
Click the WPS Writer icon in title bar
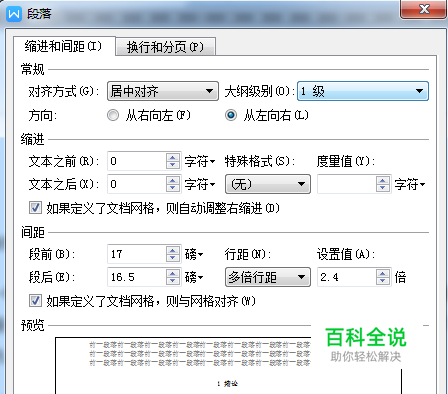pos(14,14)
